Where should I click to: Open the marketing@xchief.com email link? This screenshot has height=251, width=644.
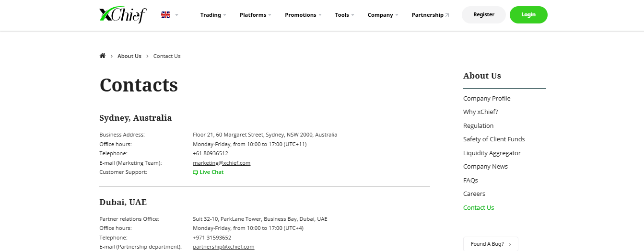click(x=222, y=163)
